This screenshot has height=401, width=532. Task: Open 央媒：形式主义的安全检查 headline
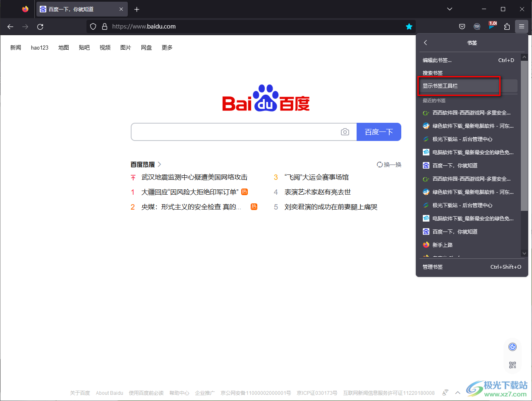pyautogui.click(x=191, y=207)
